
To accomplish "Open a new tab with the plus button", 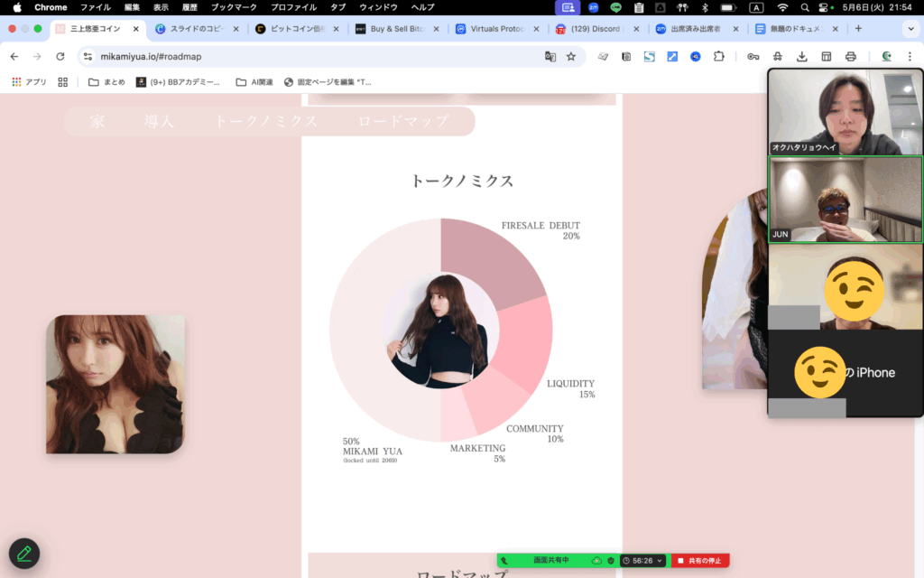I will 858,28.
